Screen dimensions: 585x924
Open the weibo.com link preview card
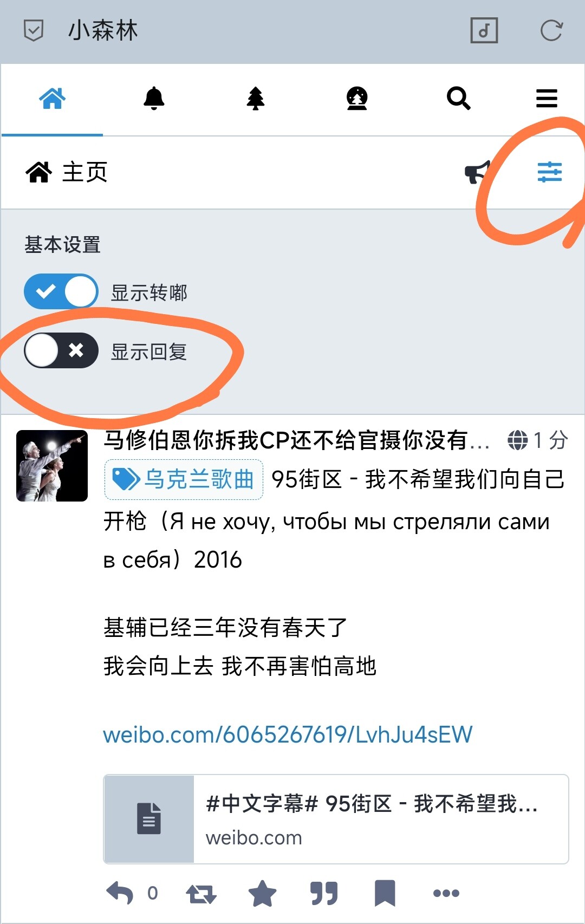coord(336,819)
